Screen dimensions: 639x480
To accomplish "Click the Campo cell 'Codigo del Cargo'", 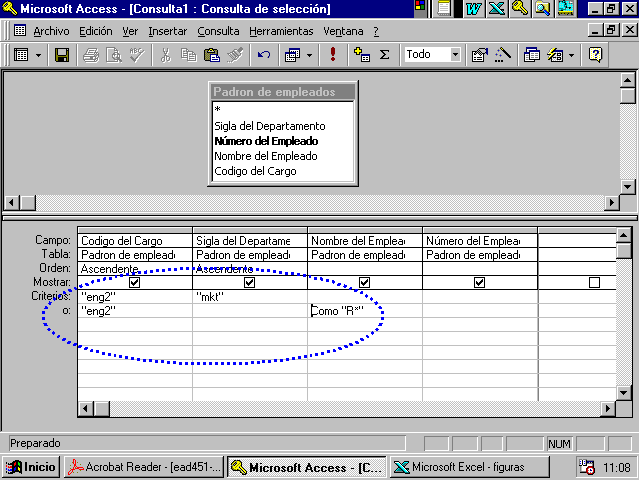I will pyautogui.click(x=134, y=240).
